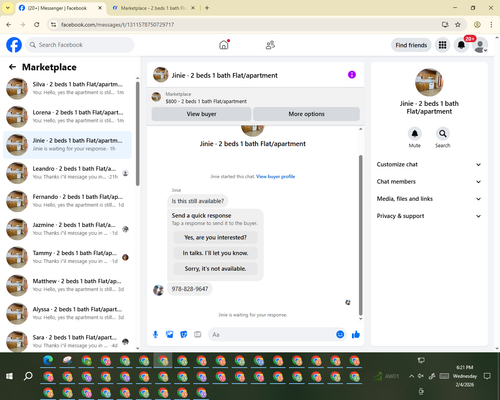This screenshot has height=400, width=500.
Task: Click the 'Is this still available?' message
Action: pyautogui.click(x=198, y=201)
